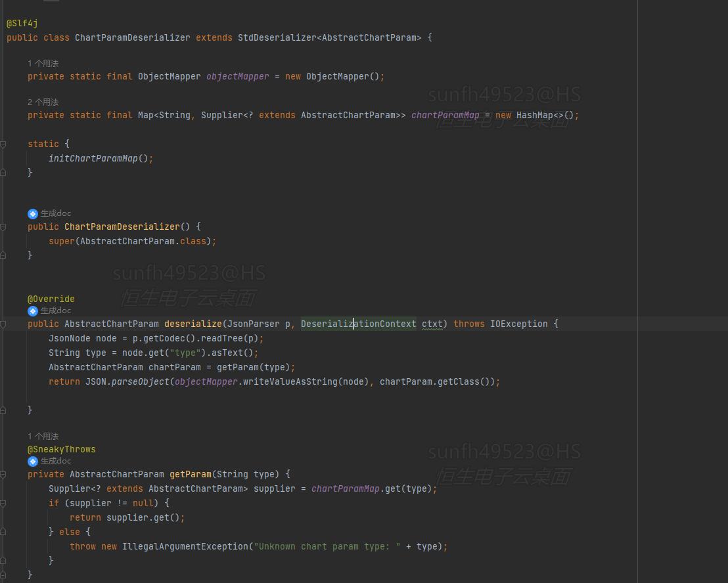Viewport: 728px width, 583px height.
Task: Open '1 个用法' usages hint above objectMapper field
Action: click(43, 64)
